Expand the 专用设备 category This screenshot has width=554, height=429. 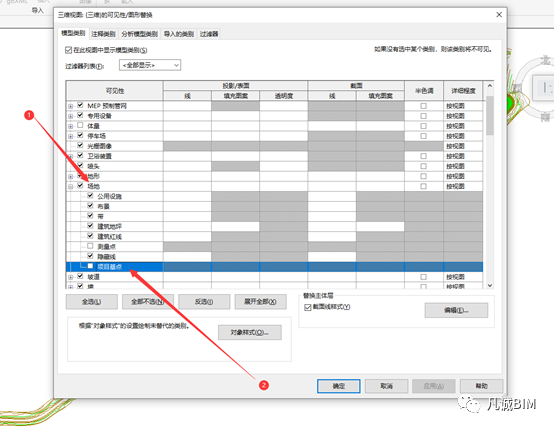pyautogui.click(x=71, y=116)
